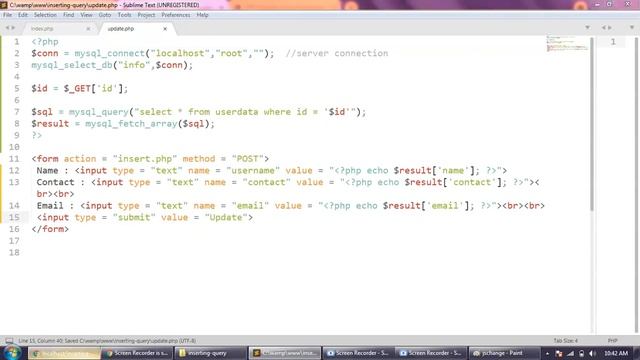The height and width of the screenshot is (360, 640).
Task: Click the Action Center flag tray icon
Action: point(559,353)
